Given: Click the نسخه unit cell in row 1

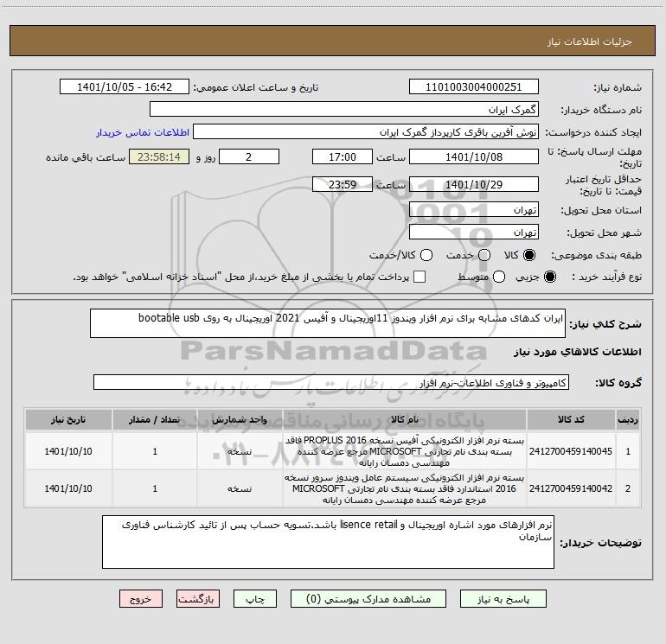Looking at the screenshot, I should click(240, 451).
